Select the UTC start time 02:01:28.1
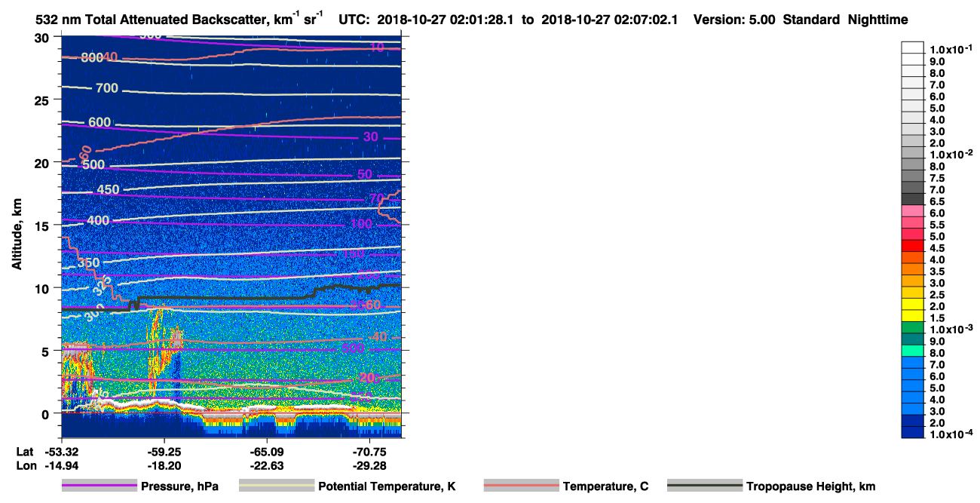The image size is (980, 503). [x=482, y=20]
